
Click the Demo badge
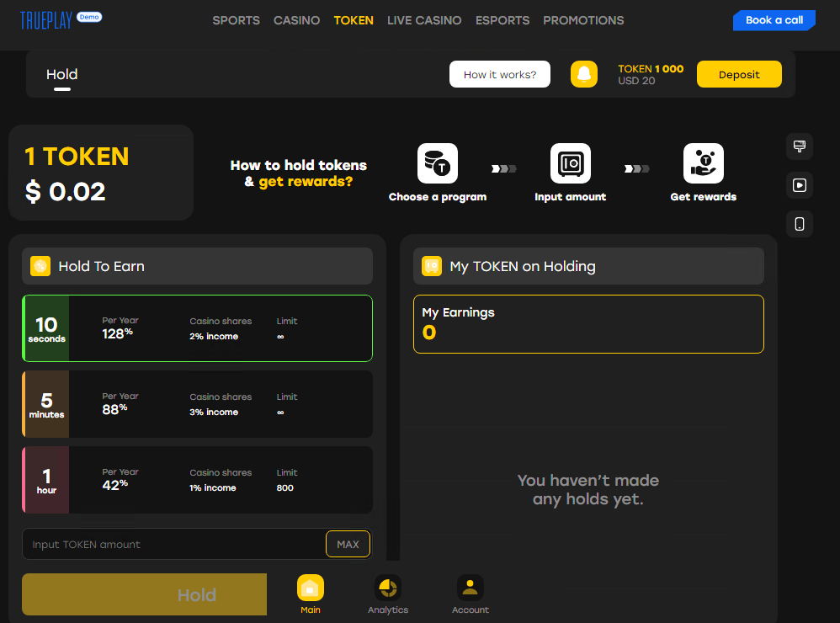tap(89, 17)
